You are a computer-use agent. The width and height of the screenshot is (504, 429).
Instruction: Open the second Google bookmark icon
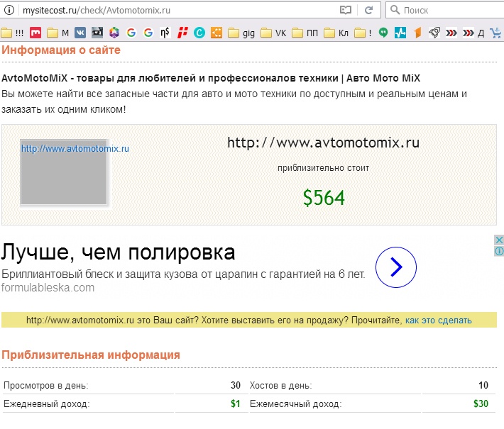(x=148, y=33)
